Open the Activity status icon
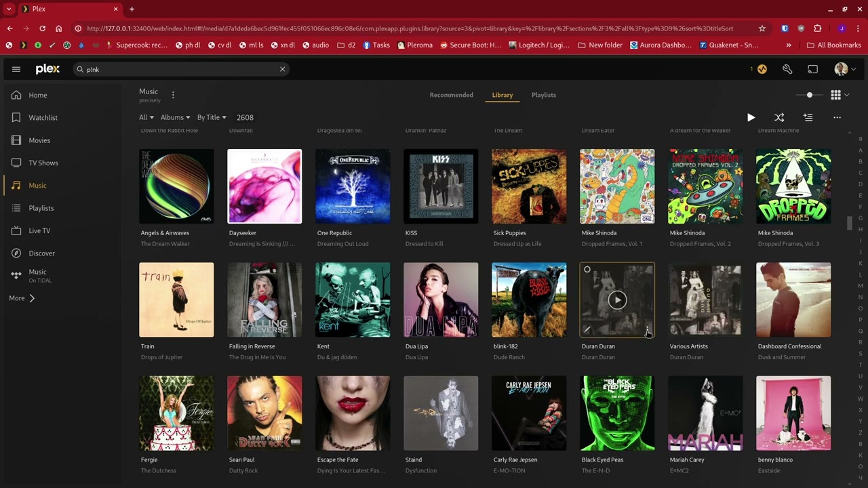Screen dimensions: 868x488 pos(762,69)
